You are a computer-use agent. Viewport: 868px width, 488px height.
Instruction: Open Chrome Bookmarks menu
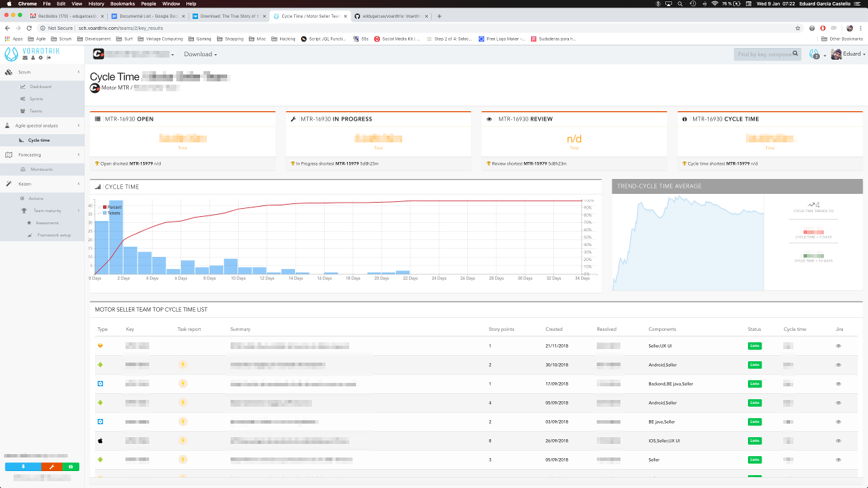tap(123, 3)
